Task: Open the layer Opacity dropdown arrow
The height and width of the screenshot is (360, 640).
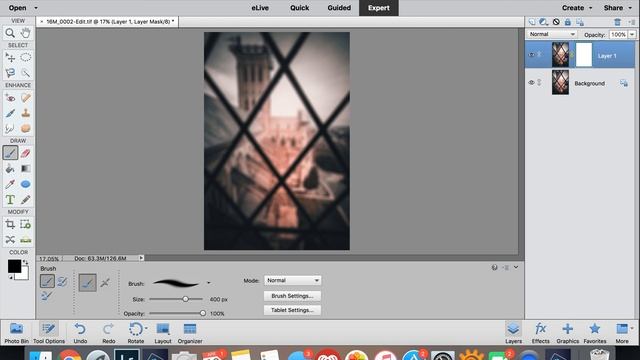Action: click(x=632, y=35)
